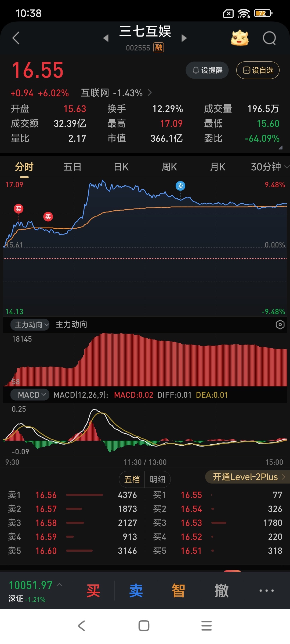The image size is (290, 644).
Task: Tap the blue 卖 sell button
Action: click(136, 590)
